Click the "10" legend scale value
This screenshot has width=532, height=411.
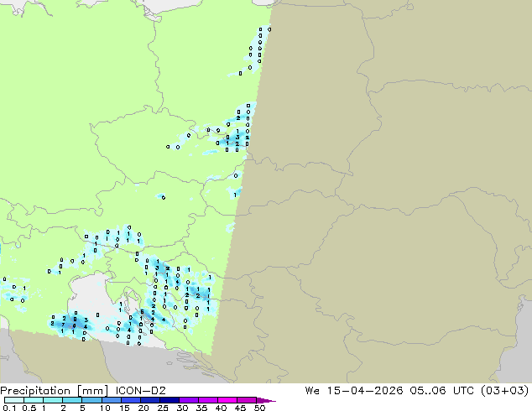point(105,408)
